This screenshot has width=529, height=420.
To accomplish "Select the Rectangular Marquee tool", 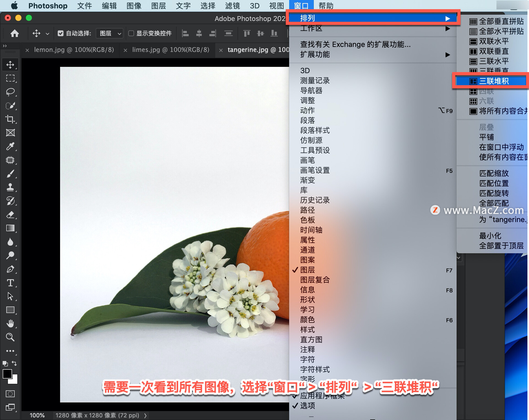I will (10, 78).
